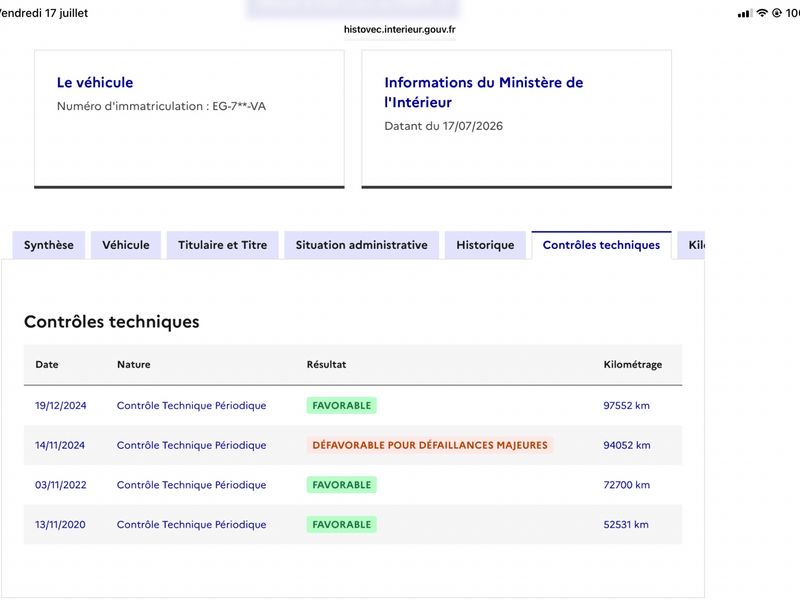Image resolution: width=800 pixels, height=600 pixels.
Task: Open the Synthèse tab
Action: coord(48,245)
